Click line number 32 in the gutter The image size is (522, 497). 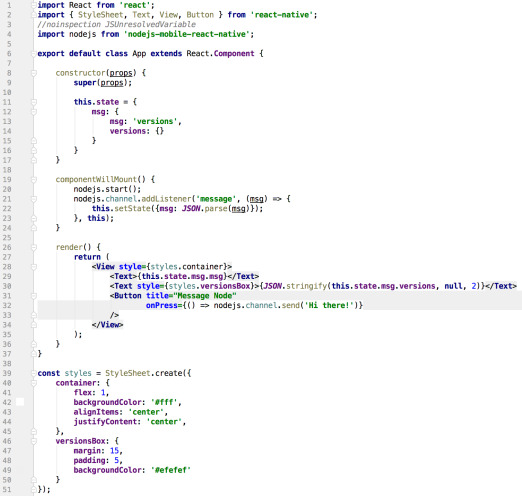click(7, 305)
